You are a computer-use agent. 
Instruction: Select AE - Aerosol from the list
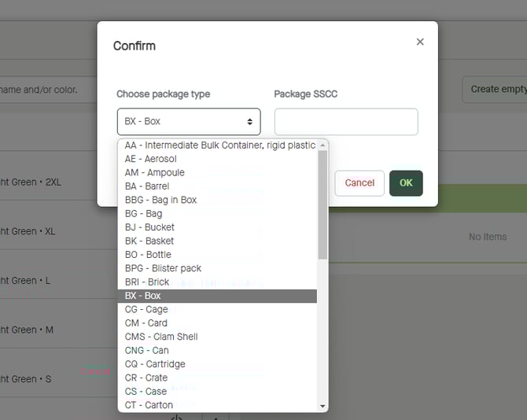click(150, 159)
